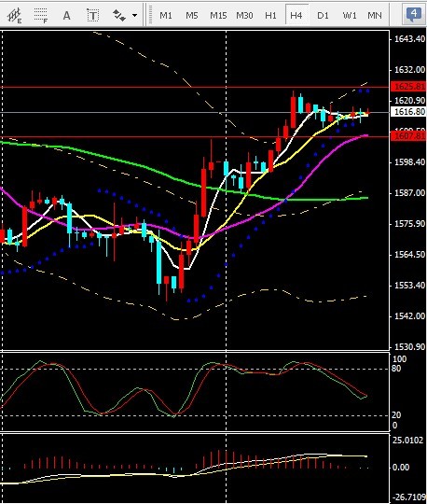Select the Text tool labeled A
The image size is (427, 504).
(x=67, y=16)
